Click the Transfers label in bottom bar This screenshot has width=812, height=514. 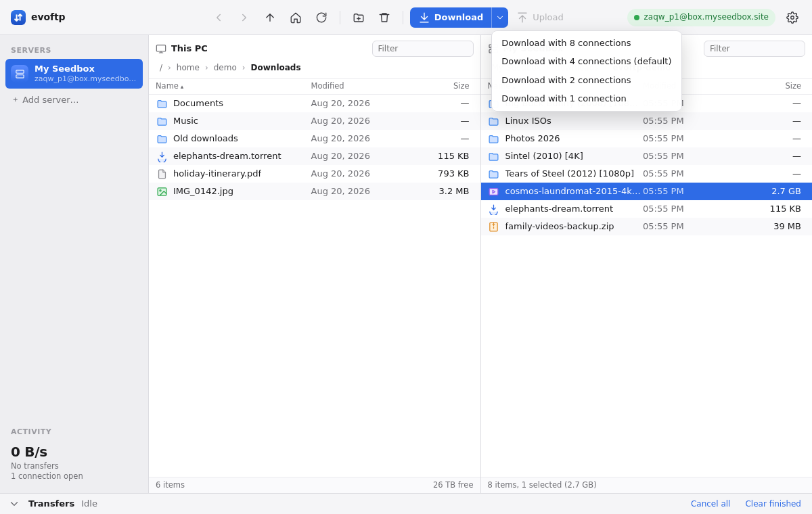[51, 504]
